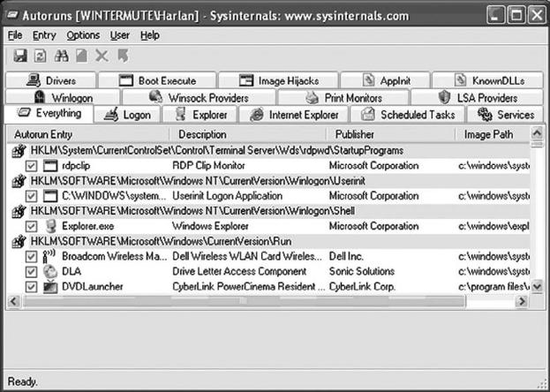Switch to the Services tab
This screenshot has height=392, width=550.
tap(505, 115)
